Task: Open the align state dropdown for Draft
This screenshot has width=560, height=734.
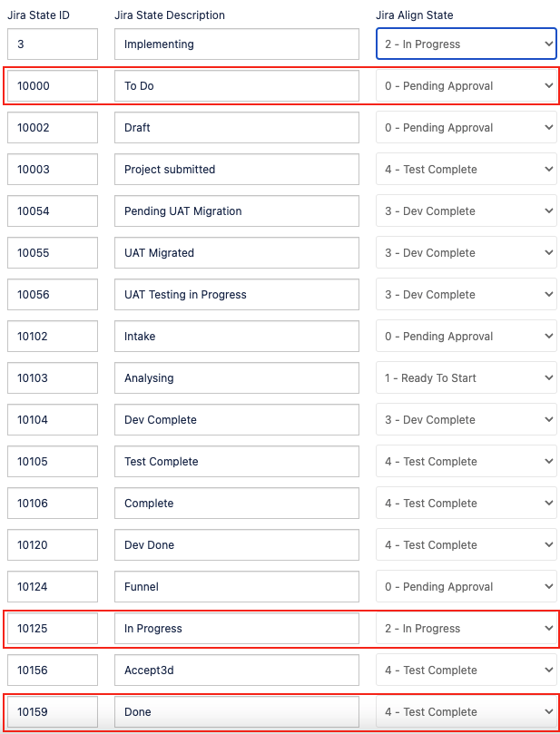Action: coord(466,127)
